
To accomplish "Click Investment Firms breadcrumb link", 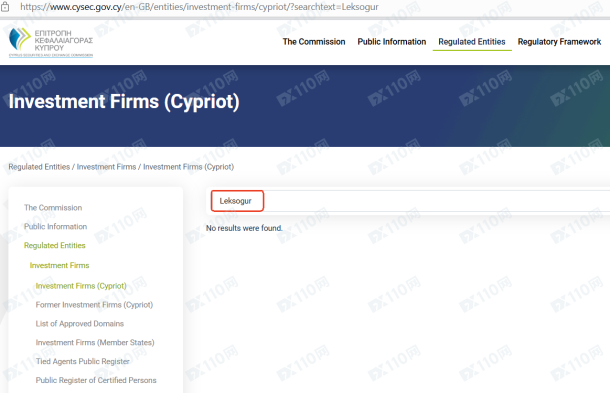I will [x=106, y=167].
